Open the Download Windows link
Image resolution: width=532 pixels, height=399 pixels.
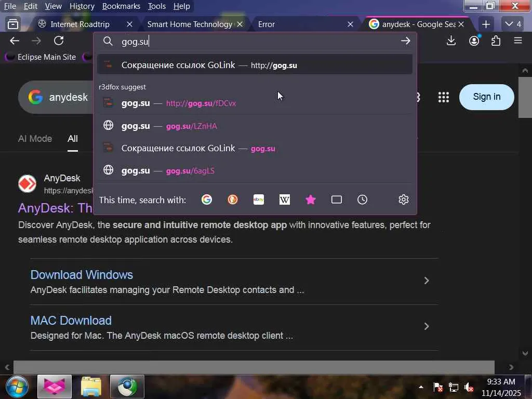[82, 275]
